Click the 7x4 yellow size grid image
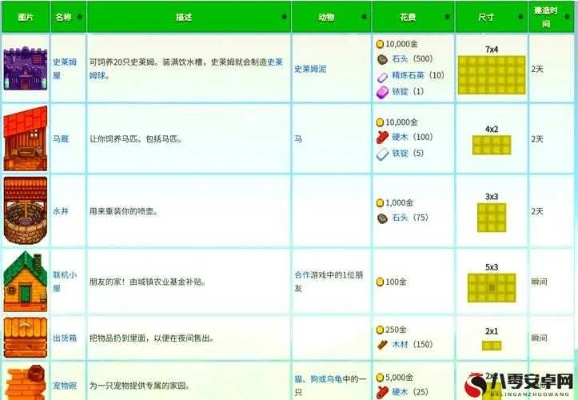This screenshot has height=400, width=578. click(492, 75)
